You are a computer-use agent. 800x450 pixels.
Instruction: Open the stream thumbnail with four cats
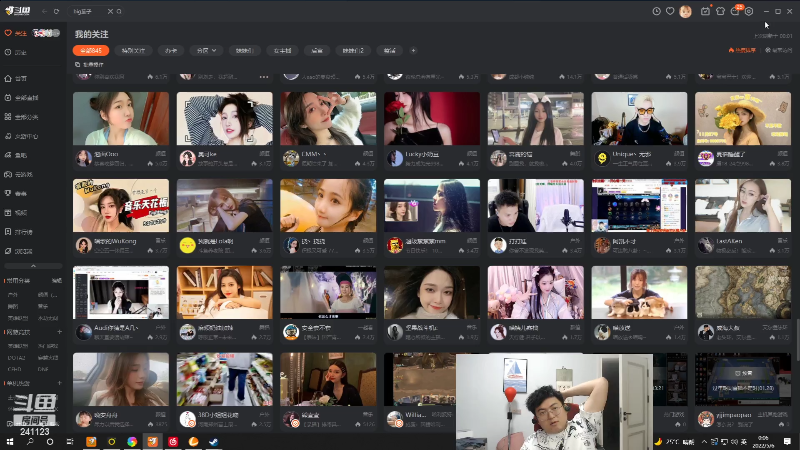(639, 292)
